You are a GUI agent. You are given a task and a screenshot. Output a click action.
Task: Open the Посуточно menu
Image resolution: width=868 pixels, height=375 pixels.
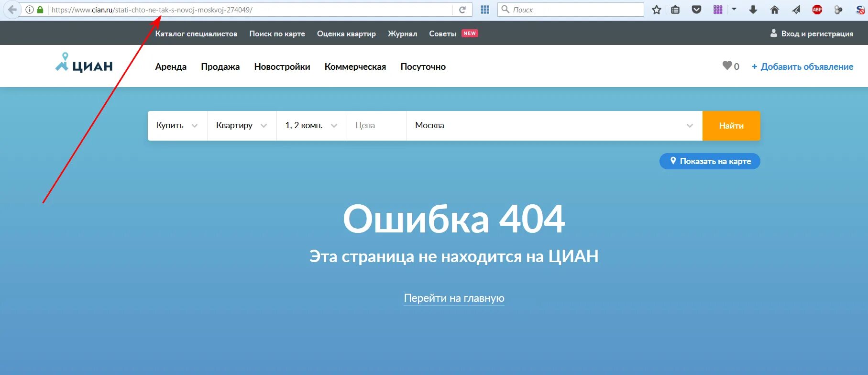[423, 66]
